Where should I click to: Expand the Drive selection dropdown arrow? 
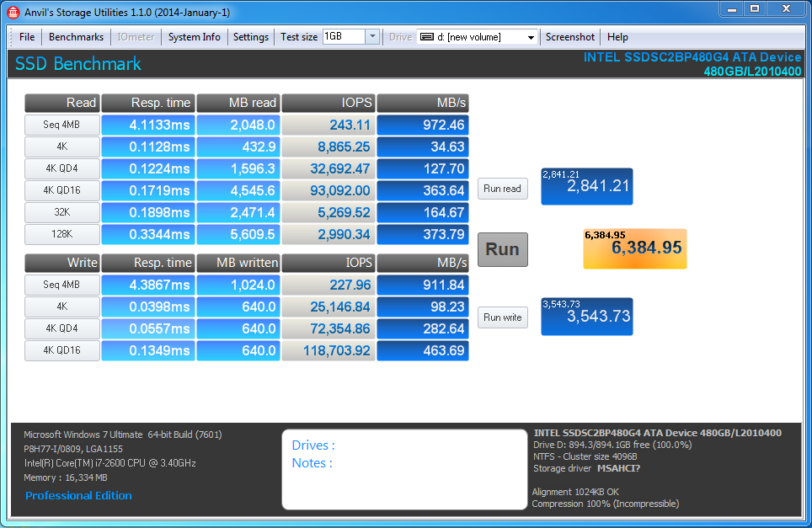point(531,37)
